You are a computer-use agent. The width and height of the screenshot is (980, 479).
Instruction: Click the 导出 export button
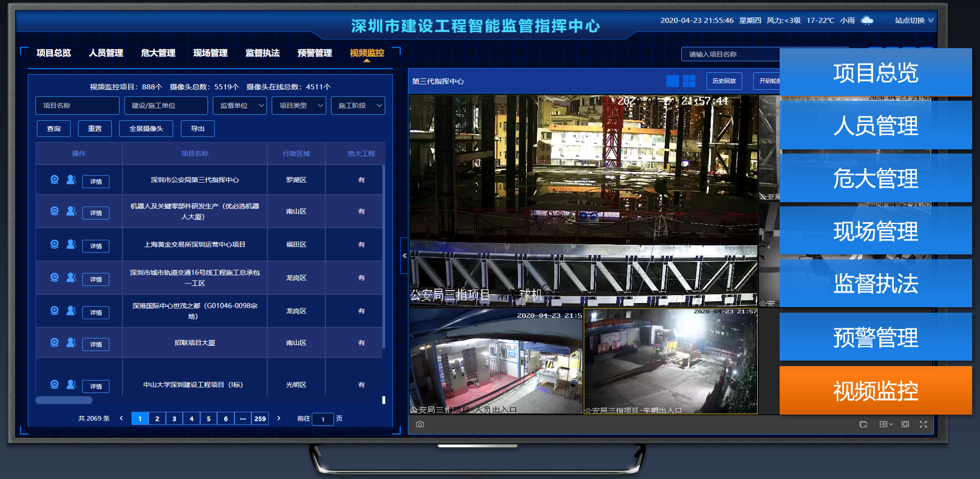click(x=198, y=129)
